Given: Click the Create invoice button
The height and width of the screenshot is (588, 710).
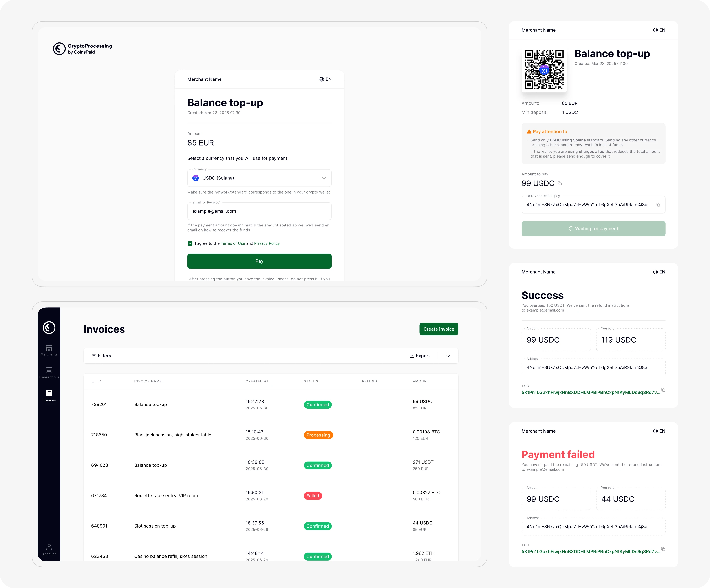Looking at the screenshot, I should tap(439, 329).
